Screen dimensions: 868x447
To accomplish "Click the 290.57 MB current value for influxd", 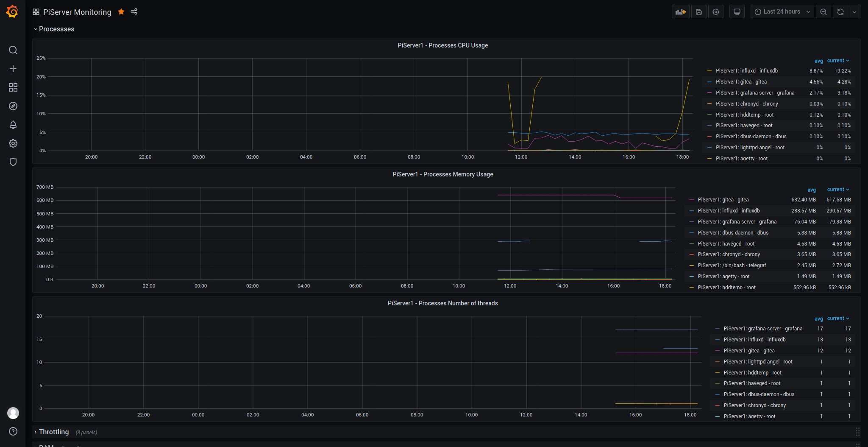I will (x=839, y=211).
